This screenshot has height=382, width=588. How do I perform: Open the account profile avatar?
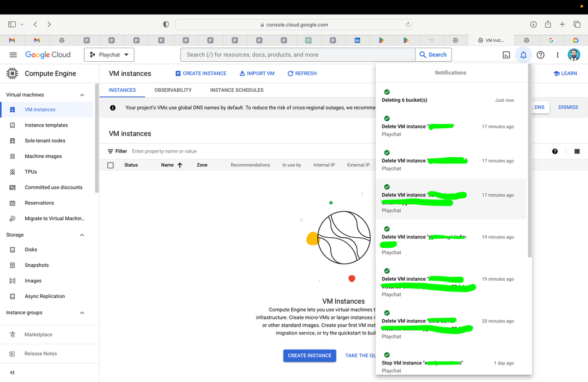pos(574,55)
